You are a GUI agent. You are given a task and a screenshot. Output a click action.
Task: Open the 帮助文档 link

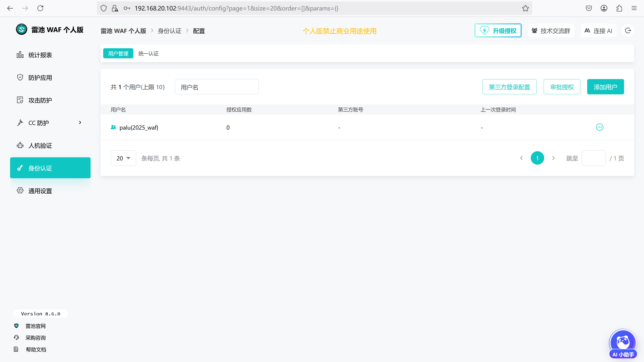[x=36, y=349]
